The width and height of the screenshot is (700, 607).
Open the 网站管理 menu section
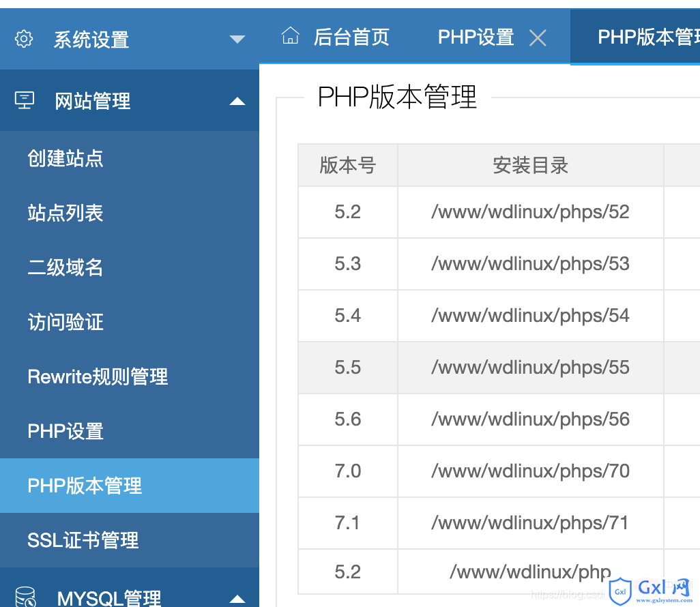point(130,100)
